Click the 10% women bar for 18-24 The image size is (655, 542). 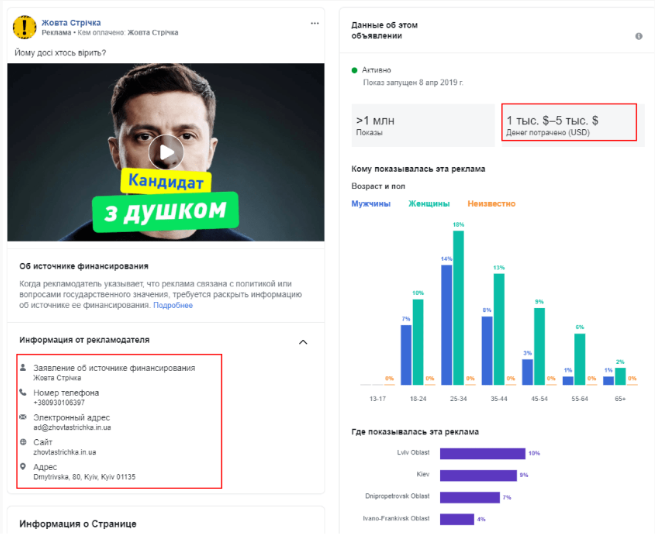(x=418, y=342)
